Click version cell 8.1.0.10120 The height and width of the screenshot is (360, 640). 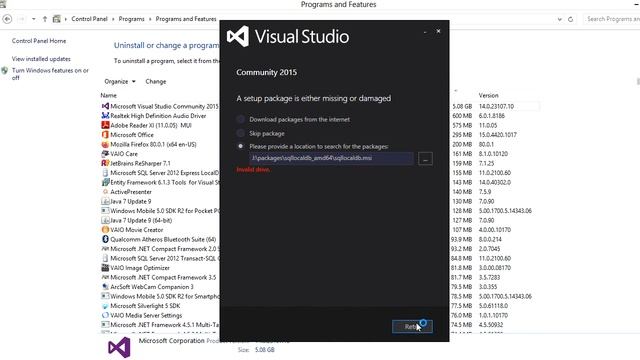[493, 153]
